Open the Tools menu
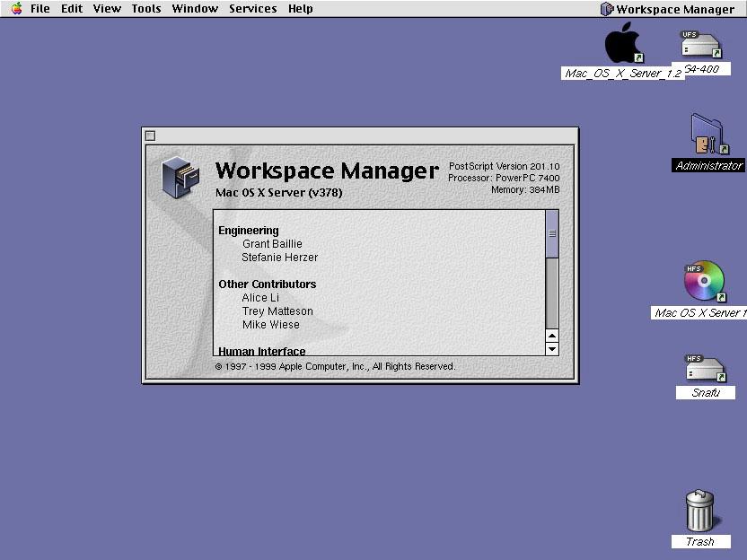Screen dimensions: 747x560 click(x=146, y=9)
